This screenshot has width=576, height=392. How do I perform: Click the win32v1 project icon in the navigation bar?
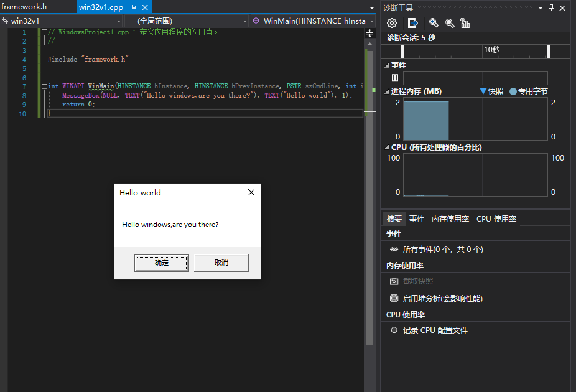(5, 21)
